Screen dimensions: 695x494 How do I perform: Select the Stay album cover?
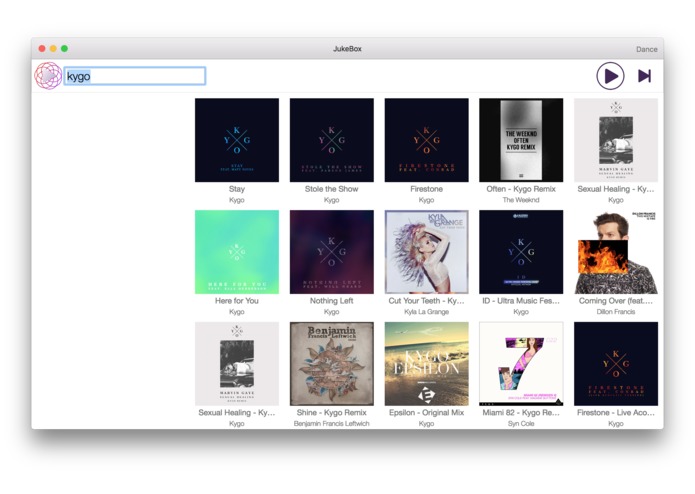[237, 140]
